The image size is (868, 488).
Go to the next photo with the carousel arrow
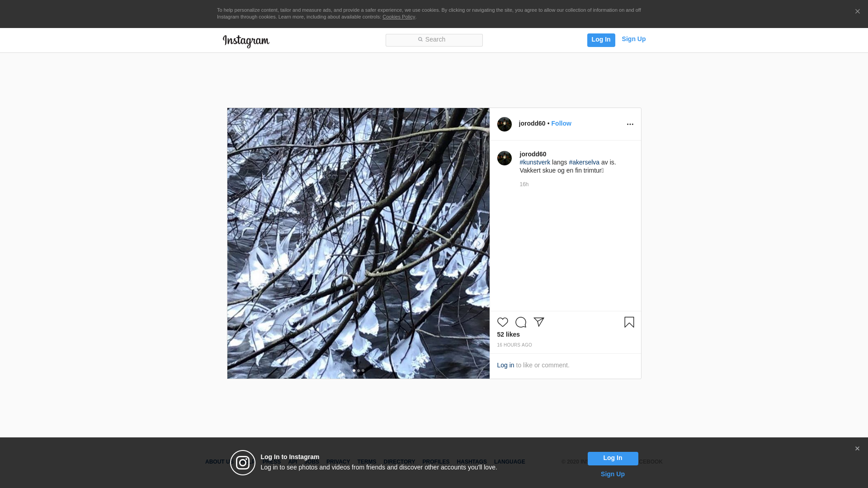point(478,244)
